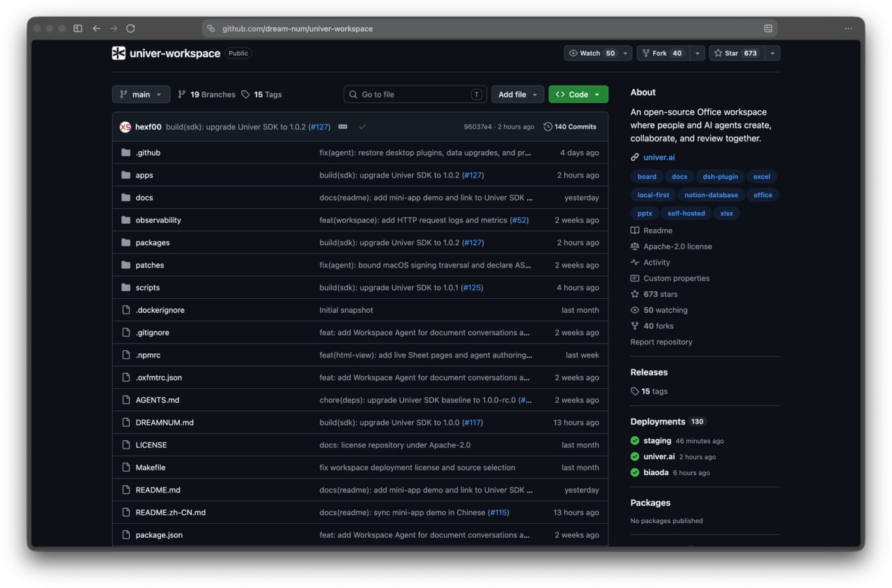This screenshot has width=892, height=588.
Task: Open the green Code dropdown
Action: [578, 95]
